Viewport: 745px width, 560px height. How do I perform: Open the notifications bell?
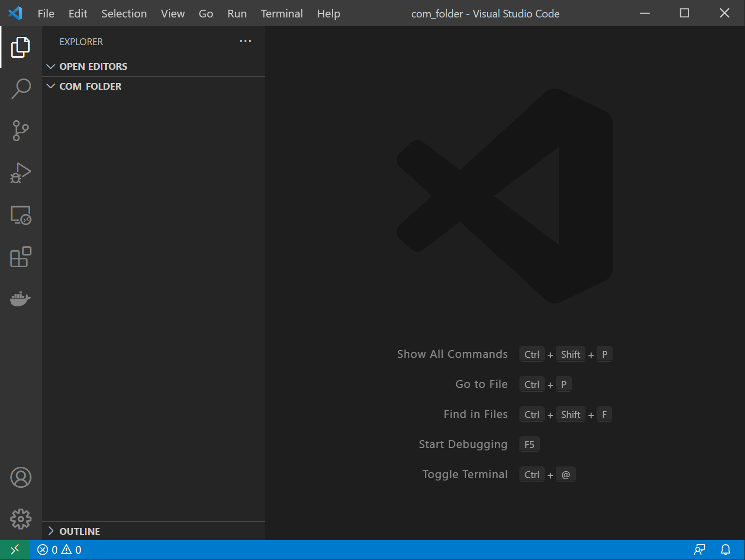726,550
